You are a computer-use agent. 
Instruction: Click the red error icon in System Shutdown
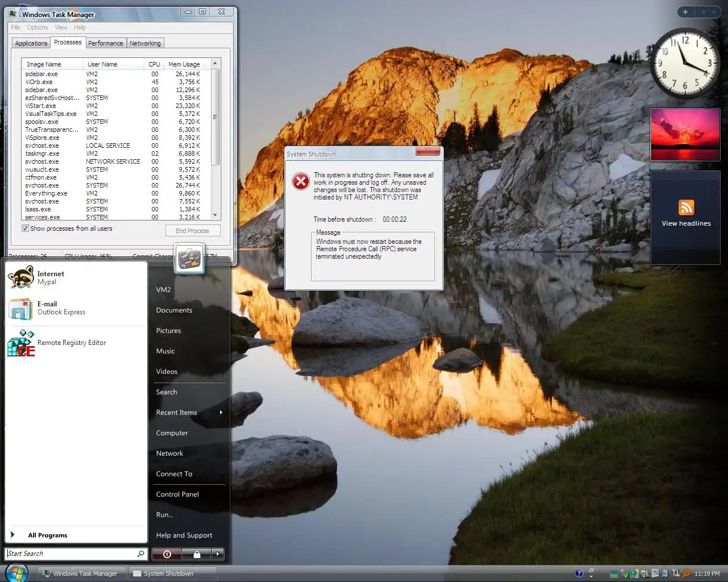300,181
